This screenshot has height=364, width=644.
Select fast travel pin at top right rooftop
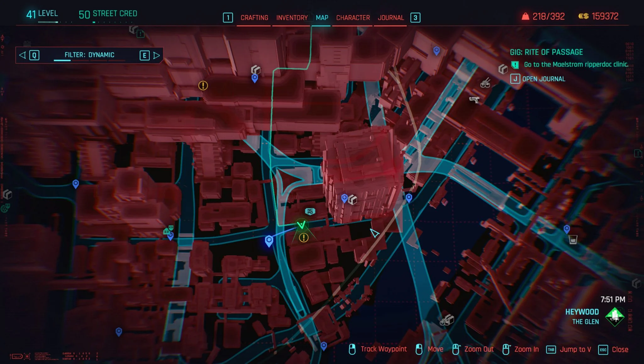[x=436, y=51]
